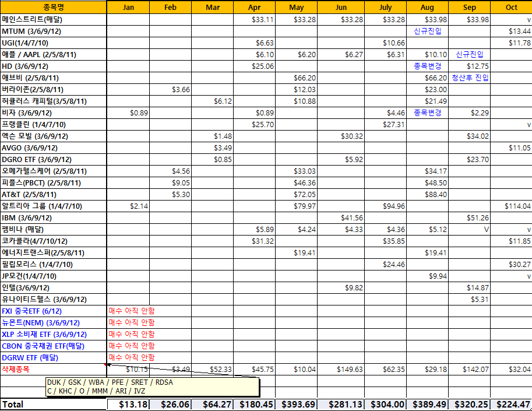The width and height of the screenshot is (532, 411).
Task: Select the 오메가헬스케어 row label
Action: point(54,171)
